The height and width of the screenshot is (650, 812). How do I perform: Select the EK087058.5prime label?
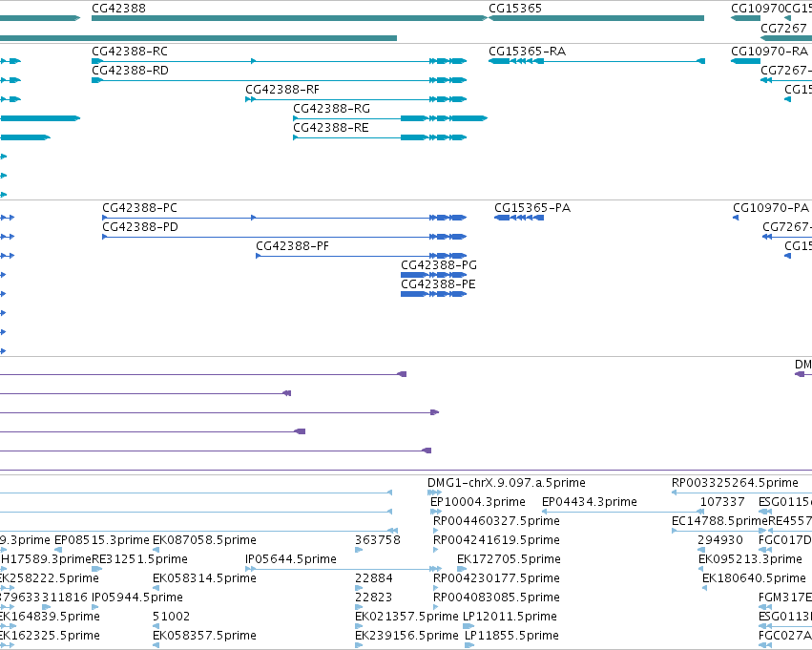(x=204, y=541)
